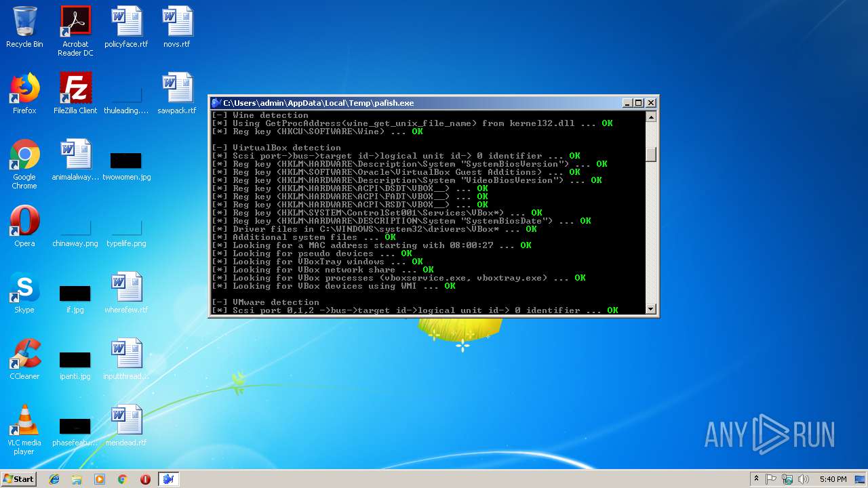Select wherefew.rtf document icon
The image size is (868, 488).
[126, 293]
